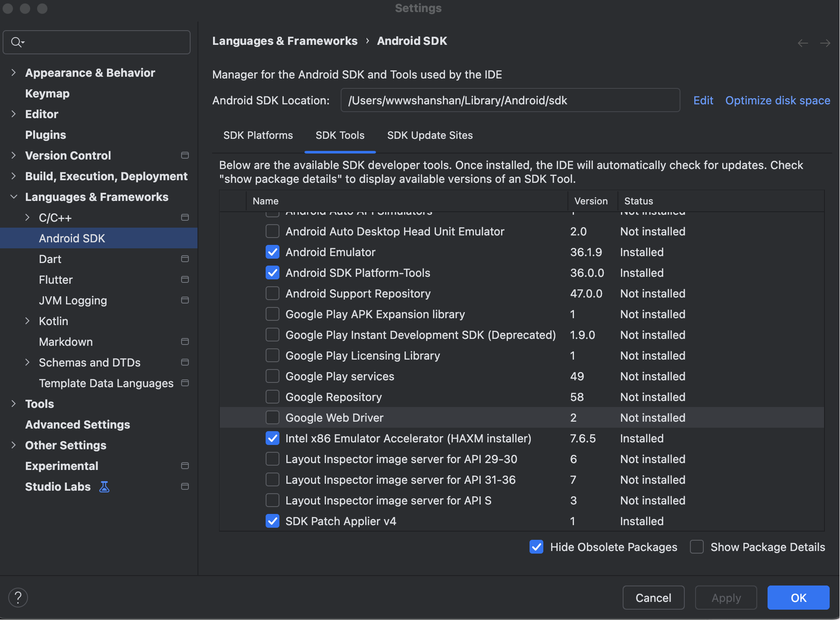Enable Show Package Details checkbox
The image size is (840, 620).
pos(697,547)
